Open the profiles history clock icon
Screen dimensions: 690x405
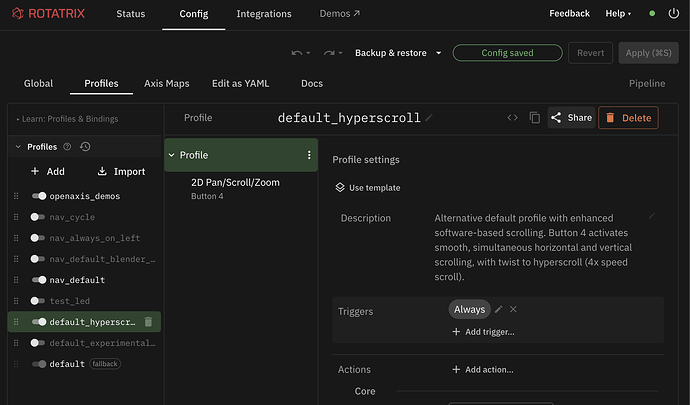point(85,147)
